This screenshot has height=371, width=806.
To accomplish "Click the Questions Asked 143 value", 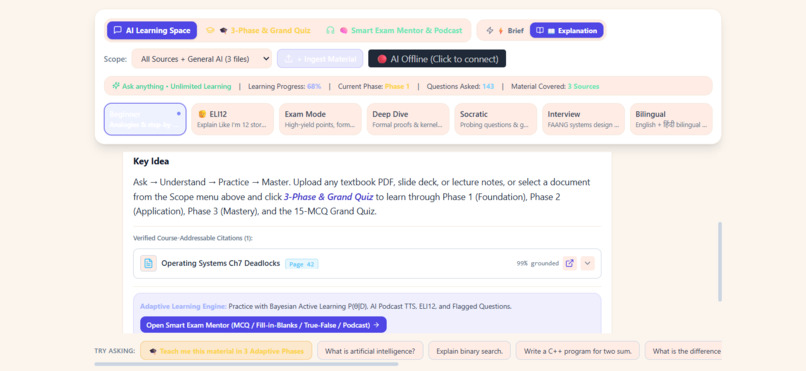I will [x=488, y=86].
